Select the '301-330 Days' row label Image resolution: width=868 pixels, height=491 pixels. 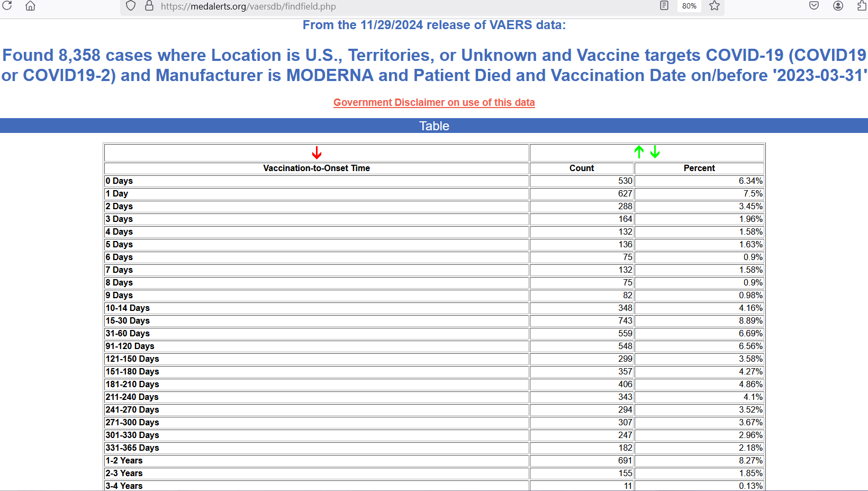point(132,435)
